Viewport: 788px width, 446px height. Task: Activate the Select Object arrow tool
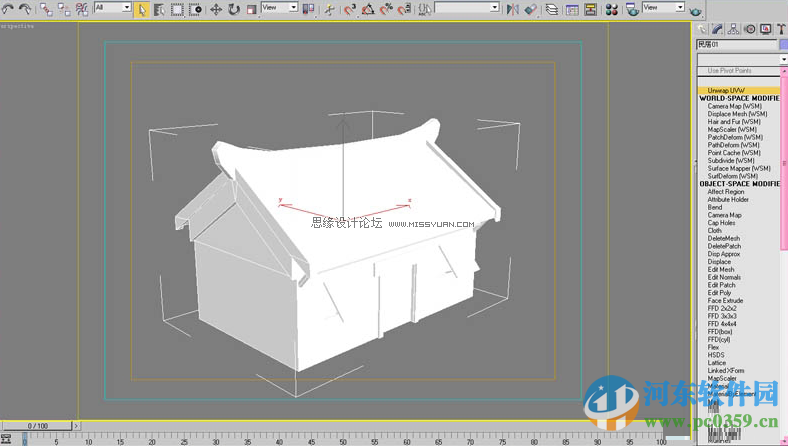coord(142,9)
